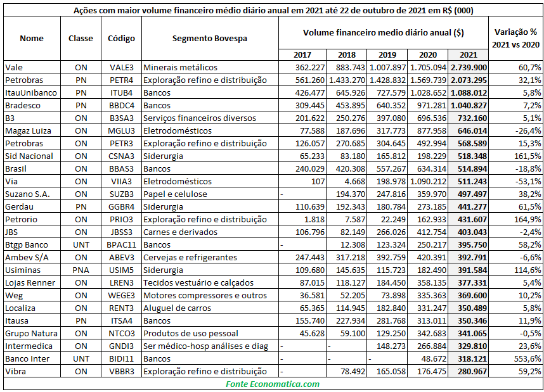Select the PETR4 code cell
The width and height of the screenshot is (544, 392).
pyautogui.click(x=122, y=80)
